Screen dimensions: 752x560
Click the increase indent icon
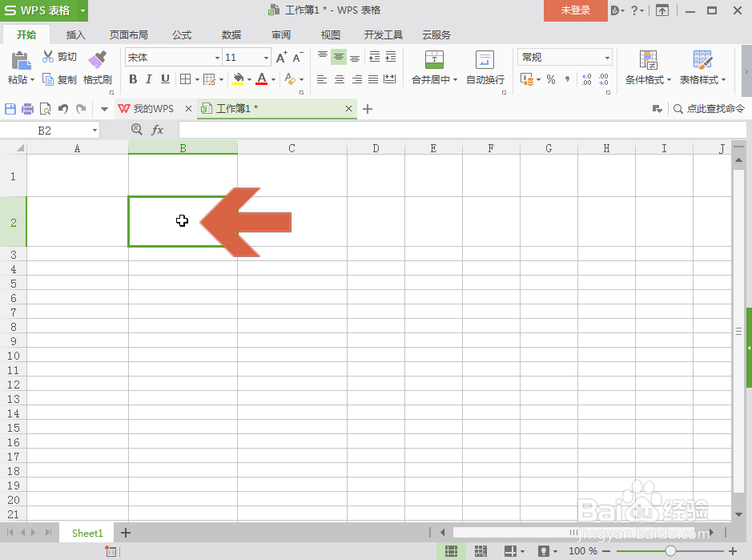tap(391, 57)
